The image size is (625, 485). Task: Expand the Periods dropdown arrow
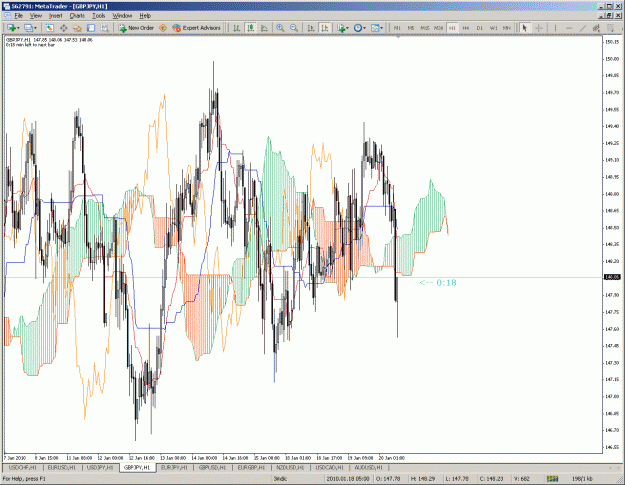tap(364, 28)
